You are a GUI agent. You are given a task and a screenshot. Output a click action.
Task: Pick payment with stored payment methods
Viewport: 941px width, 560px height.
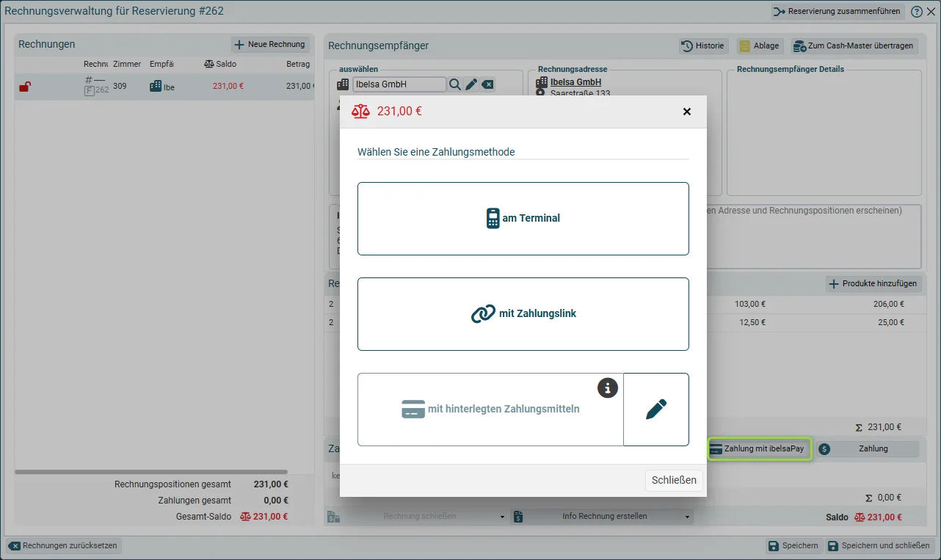coord(490,410)
